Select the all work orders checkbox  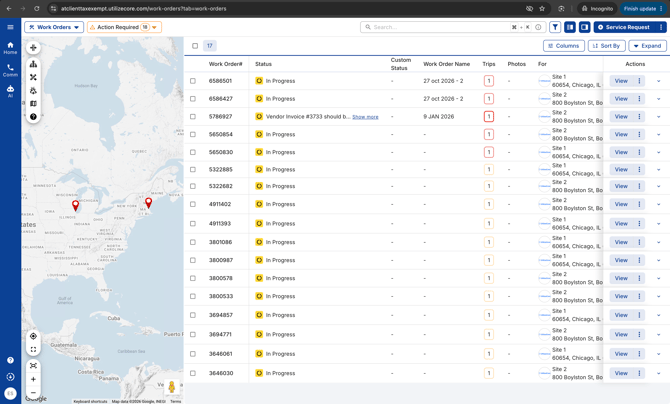(x=195, y=46)
